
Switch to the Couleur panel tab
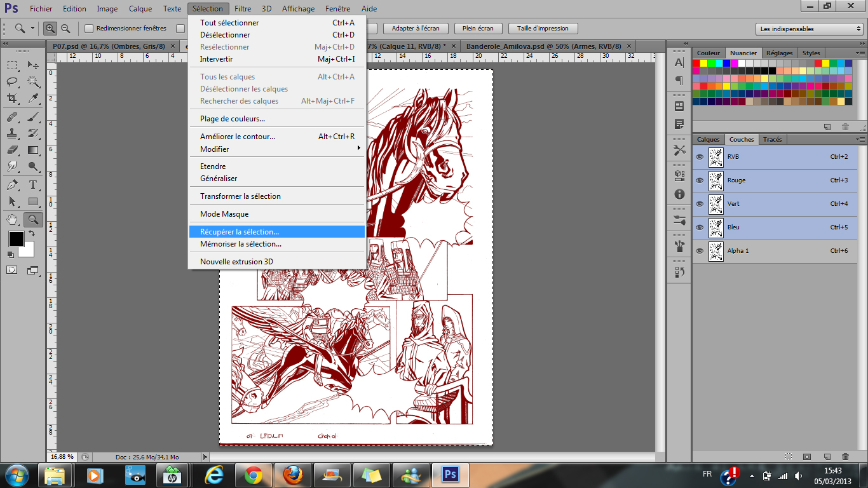(x=709, y=53)
